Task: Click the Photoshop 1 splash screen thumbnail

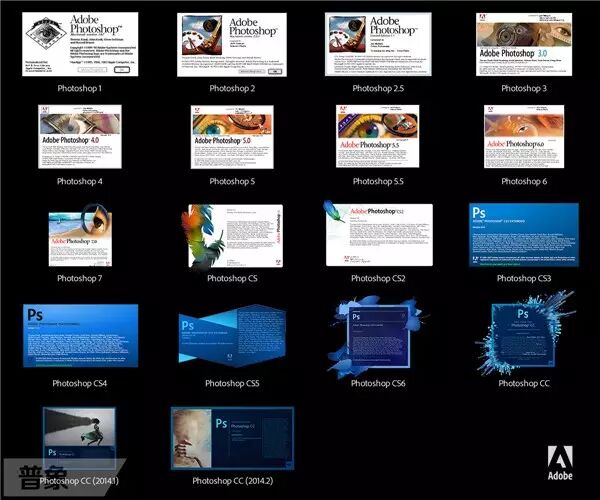Action: tap(80, 44)
